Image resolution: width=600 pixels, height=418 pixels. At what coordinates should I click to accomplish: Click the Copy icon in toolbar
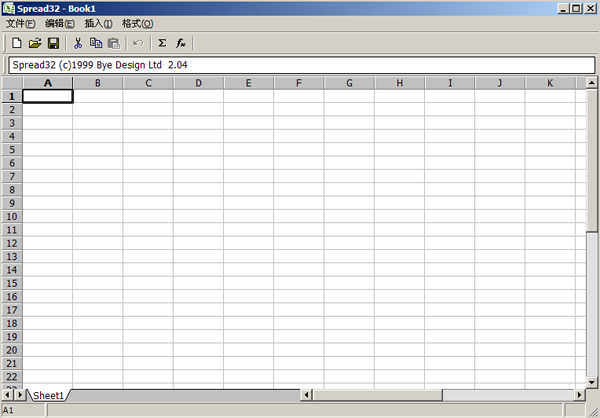point(96,43)
